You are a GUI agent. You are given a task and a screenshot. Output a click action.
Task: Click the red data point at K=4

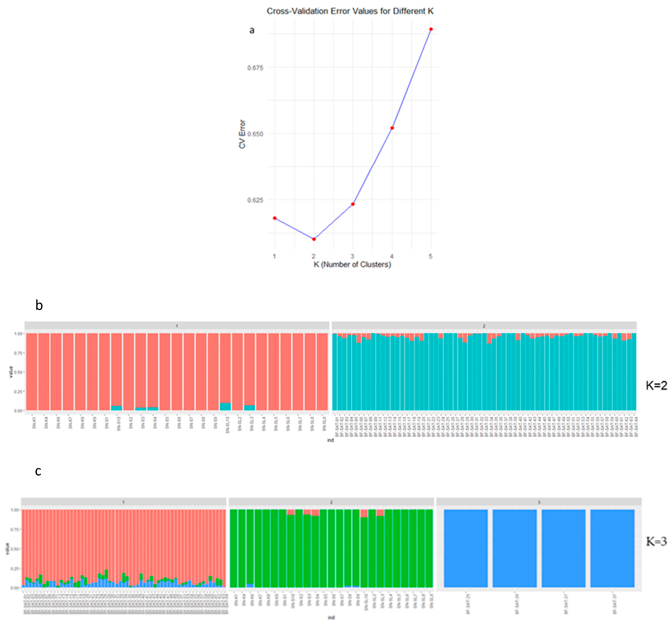click(392, 128)
